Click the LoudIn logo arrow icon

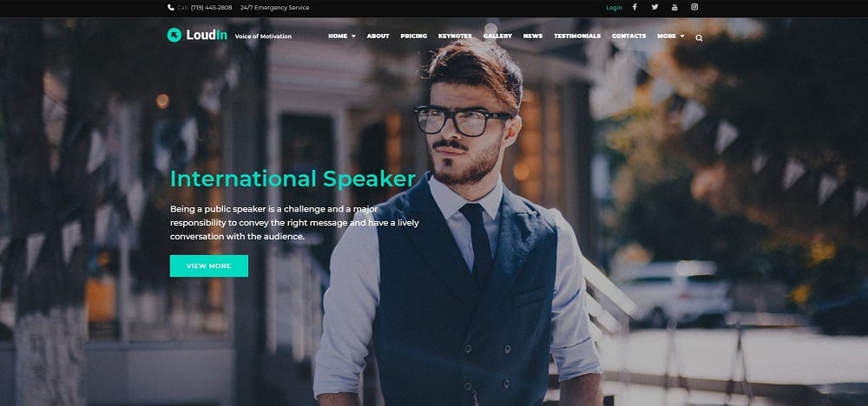click(174, 35)
